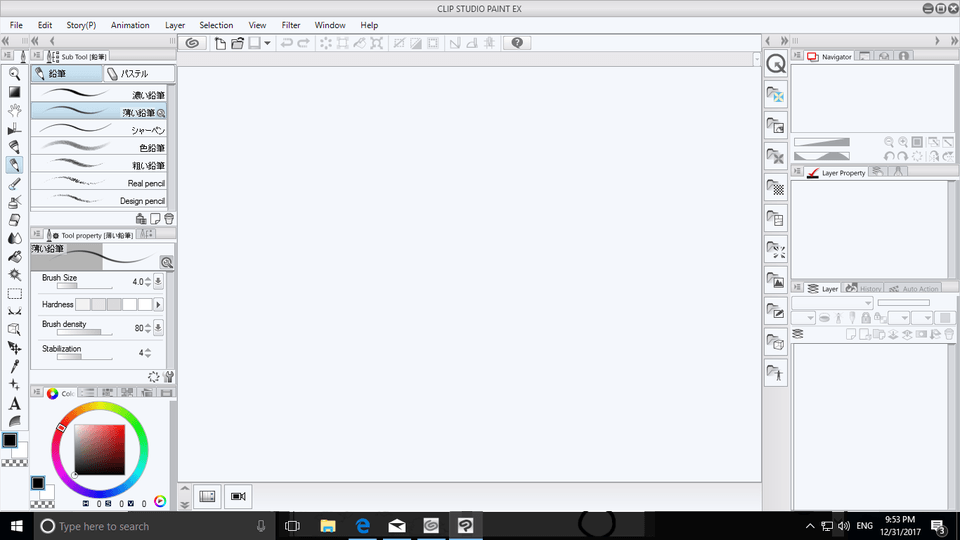The image size is (960, 540).
Task: Click the Windows search box
Action: [x=153, y=526]
